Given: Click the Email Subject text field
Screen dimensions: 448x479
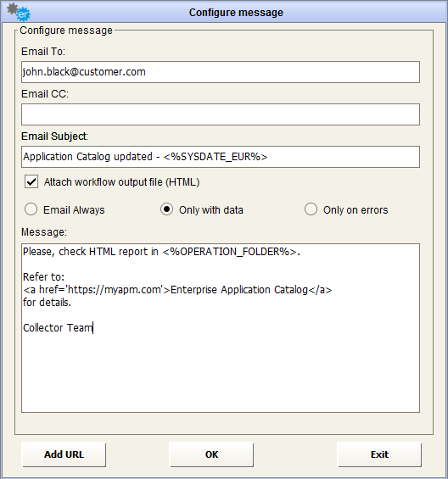Looking at the screenshot, I should (221, 157).
